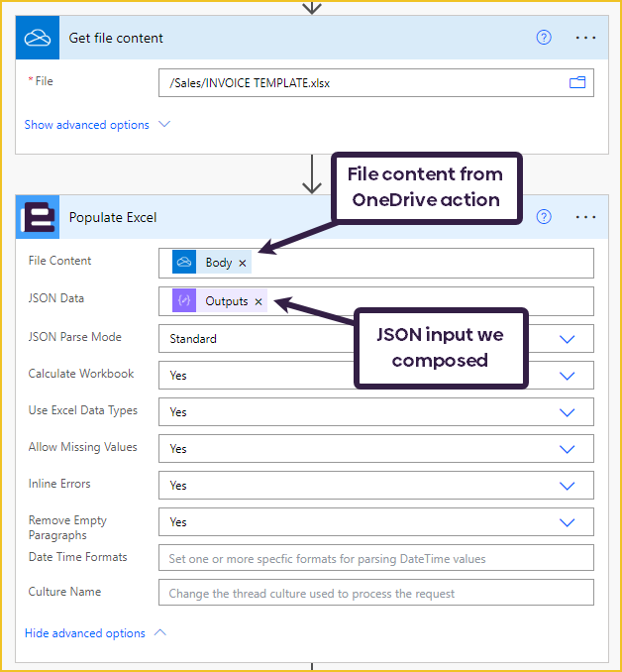Click the Populate Excel action icon

point(38,217)
